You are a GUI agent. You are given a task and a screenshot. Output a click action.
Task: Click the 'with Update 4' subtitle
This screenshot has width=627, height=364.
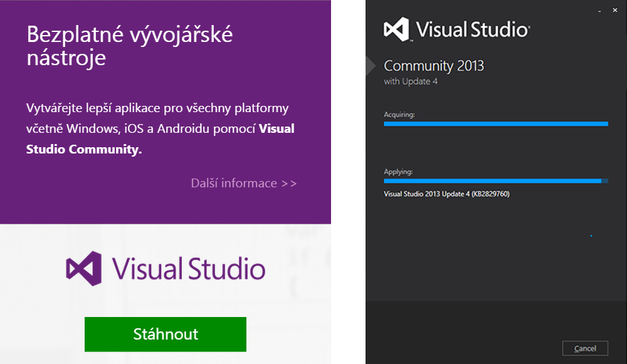[411, 81]
